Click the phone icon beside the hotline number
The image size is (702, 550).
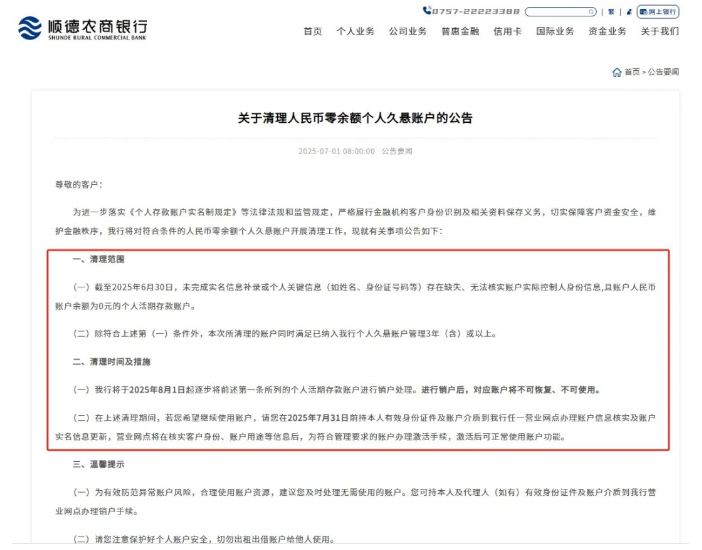click(x=427, y=10)
